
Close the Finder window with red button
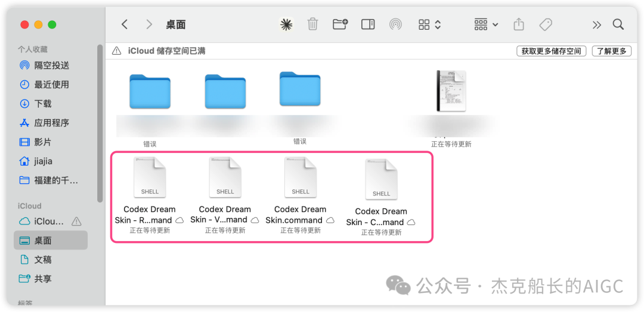click(24, 24)
